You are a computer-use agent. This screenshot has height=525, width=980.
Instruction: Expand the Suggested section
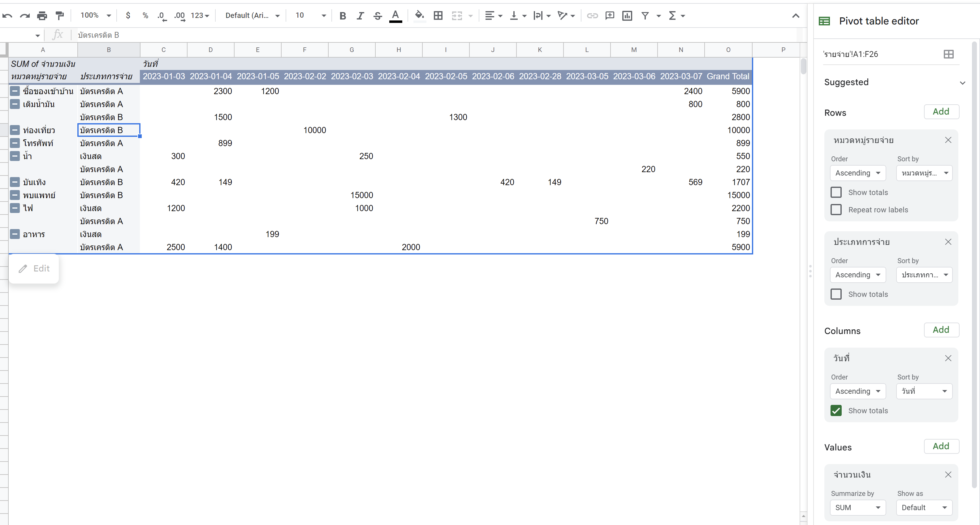tap(962, 83)
